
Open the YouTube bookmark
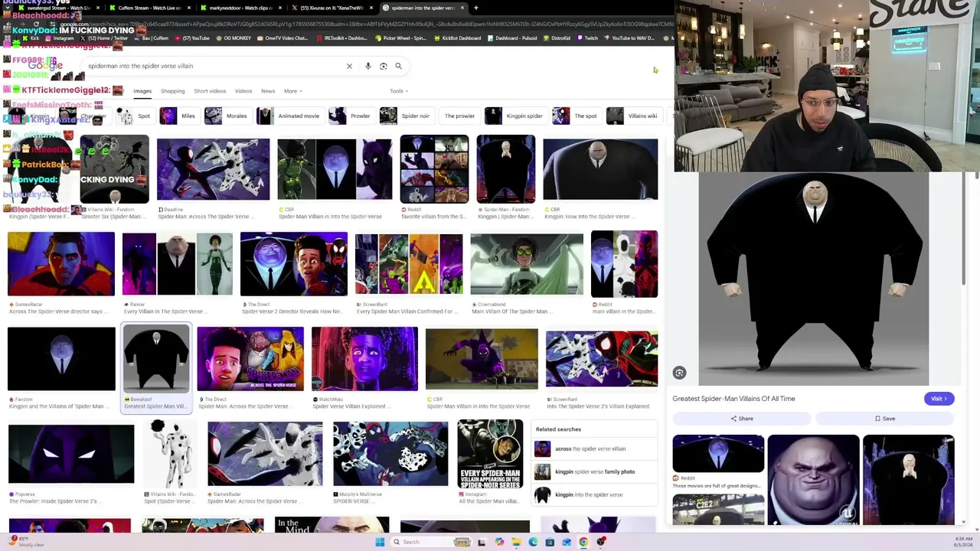point(191,37)
